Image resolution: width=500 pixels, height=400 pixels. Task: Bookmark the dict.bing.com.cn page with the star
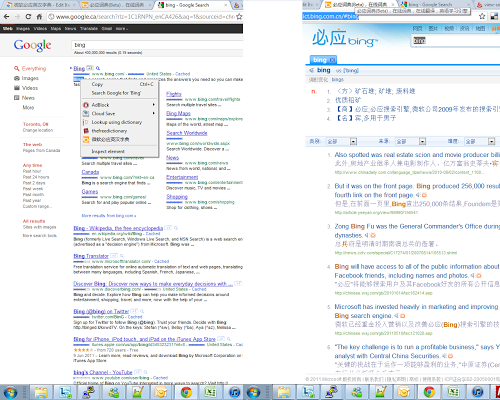[x=482, y=16]
